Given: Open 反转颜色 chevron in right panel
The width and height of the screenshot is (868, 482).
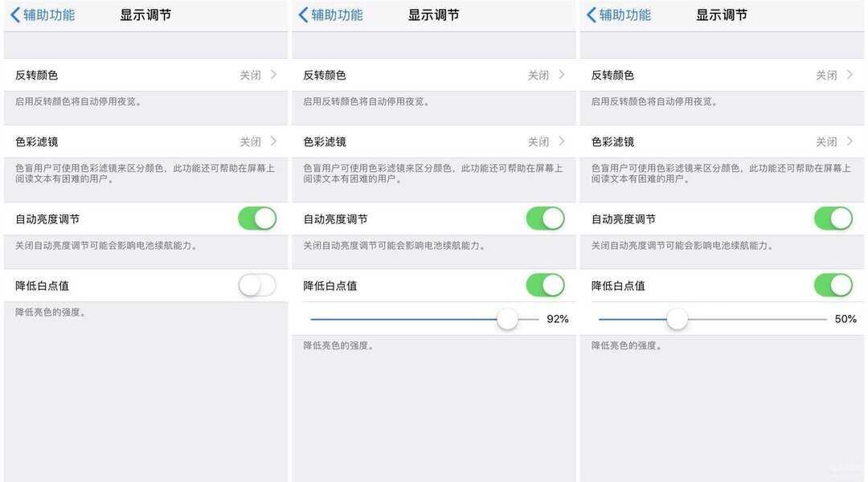Looking at the screenshot, I should [x=850, y=75].
